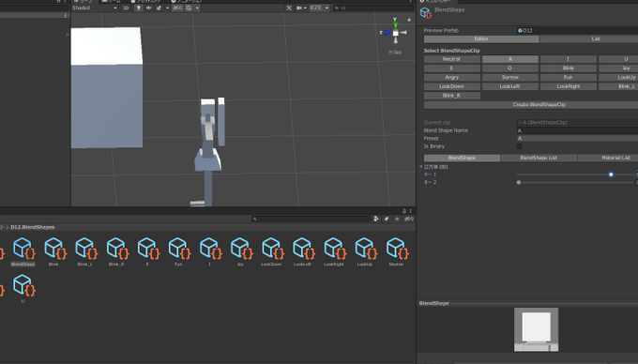Select the U clip asset icon
This screenshot has width=638, height=364.
23,285
